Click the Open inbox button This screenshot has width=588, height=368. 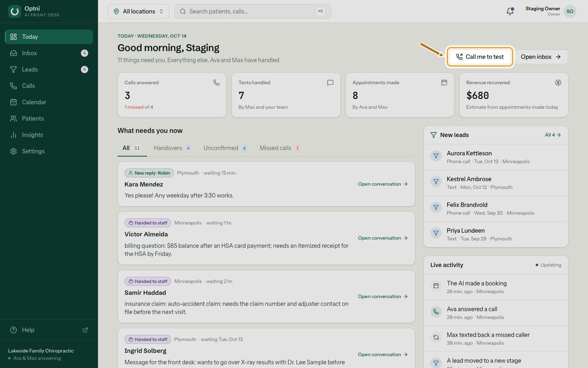click(x=541, y=57)
